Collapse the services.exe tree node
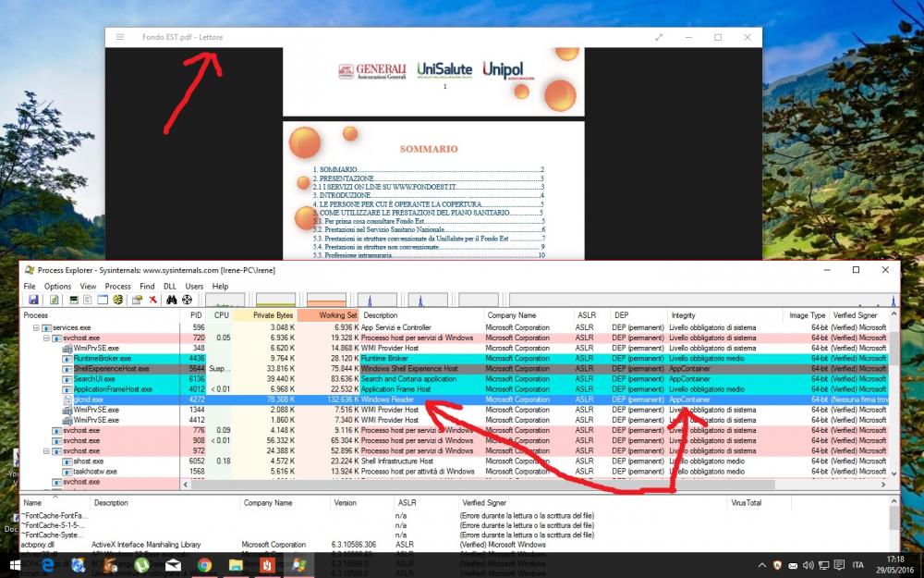The width and height of the screenshot is (924, 578). coord(37,328)
